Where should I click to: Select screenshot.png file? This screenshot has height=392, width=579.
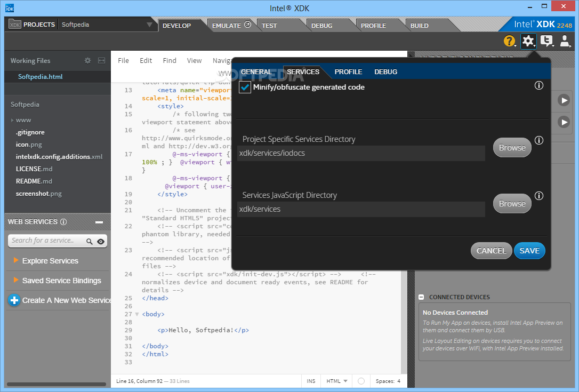39,194
